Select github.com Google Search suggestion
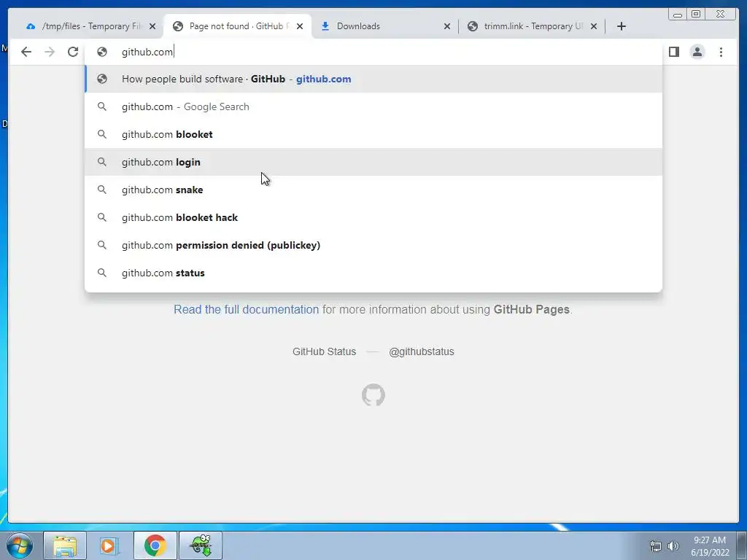The width and height of the screenshot is (747, 560). tap(373, 106)
